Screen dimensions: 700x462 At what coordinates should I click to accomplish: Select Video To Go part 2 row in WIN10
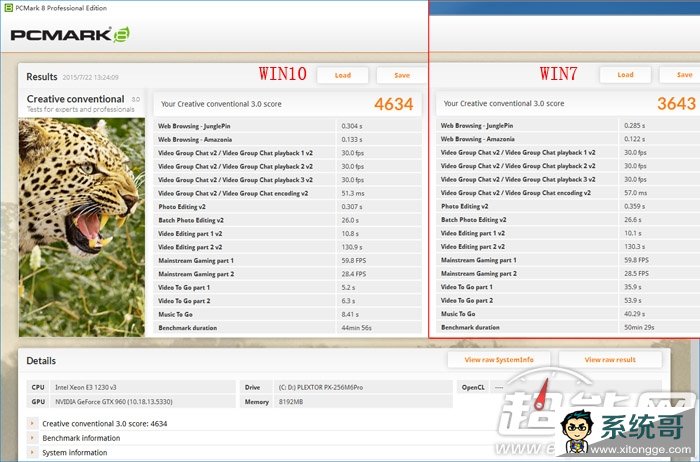click(x=288, y=301)
